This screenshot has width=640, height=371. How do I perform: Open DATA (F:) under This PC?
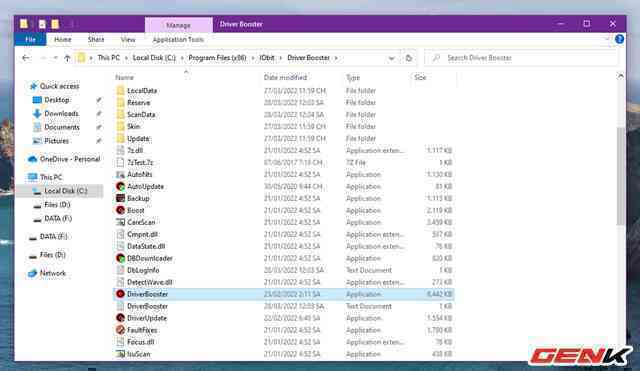[x=53, y=218]
